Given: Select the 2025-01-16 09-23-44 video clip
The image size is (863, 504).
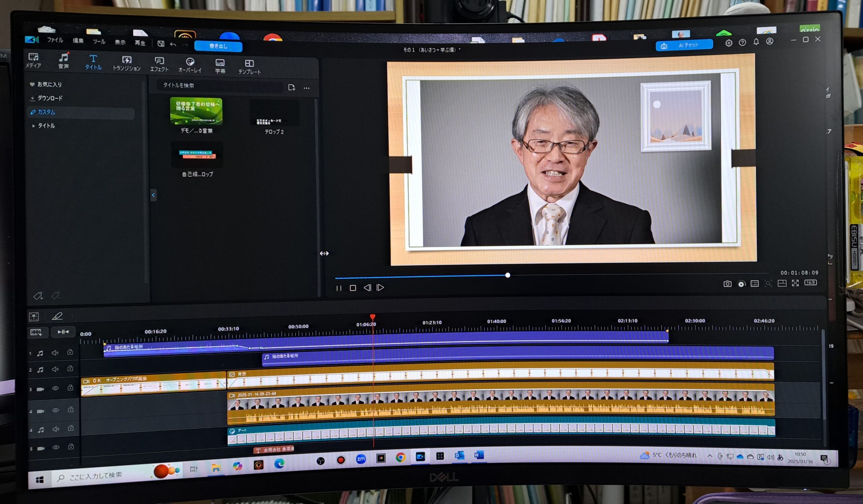Looking at the screenshot, I should point(501,404).
